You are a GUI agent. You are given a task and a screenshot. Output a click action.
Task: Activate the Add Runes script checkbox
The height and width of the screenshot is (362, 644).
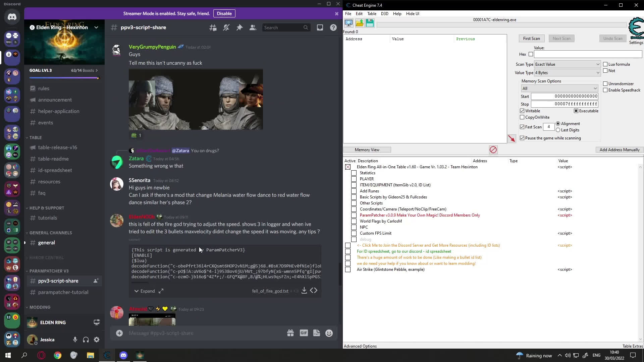click(354, 191)
